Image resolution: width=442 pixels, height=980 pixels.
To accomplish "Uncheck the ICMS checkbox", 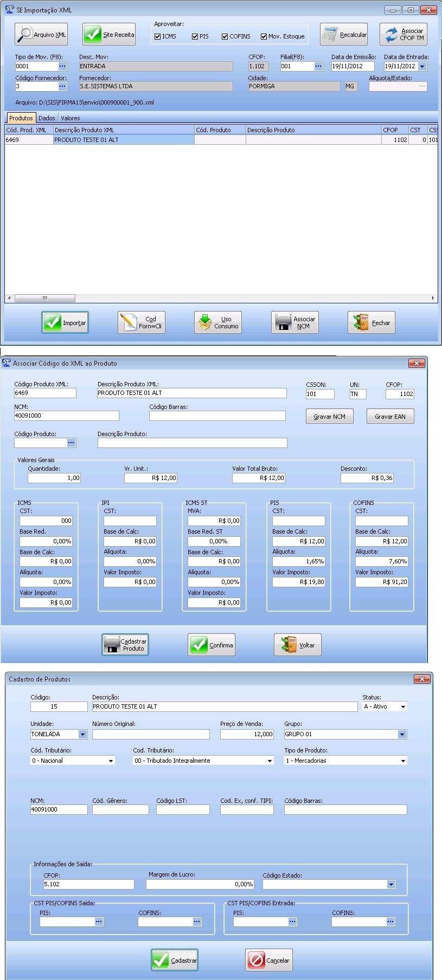I will [x=158, y=36].
